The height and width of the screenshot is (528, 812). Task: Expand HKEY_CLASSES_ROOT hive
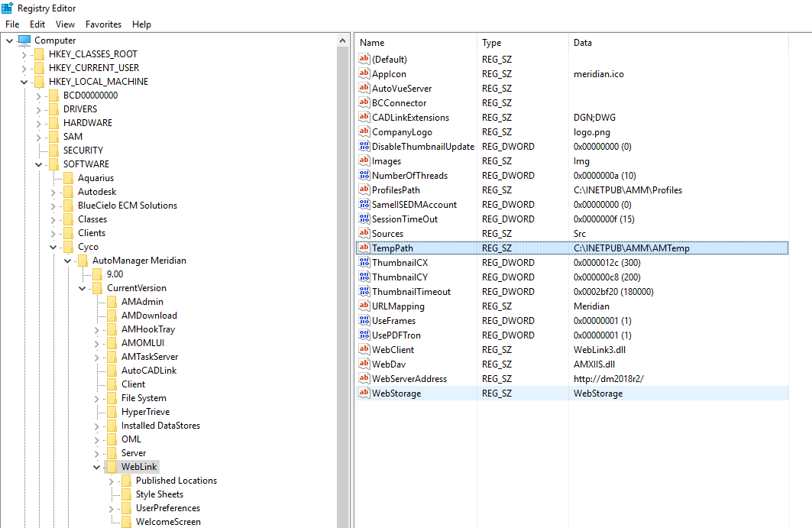point(24,54)
